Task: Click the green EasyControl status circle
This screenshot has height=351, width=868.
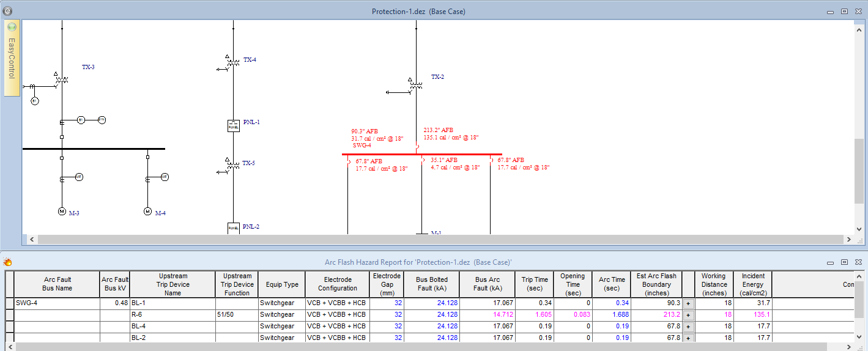Action: pos(12,27)
